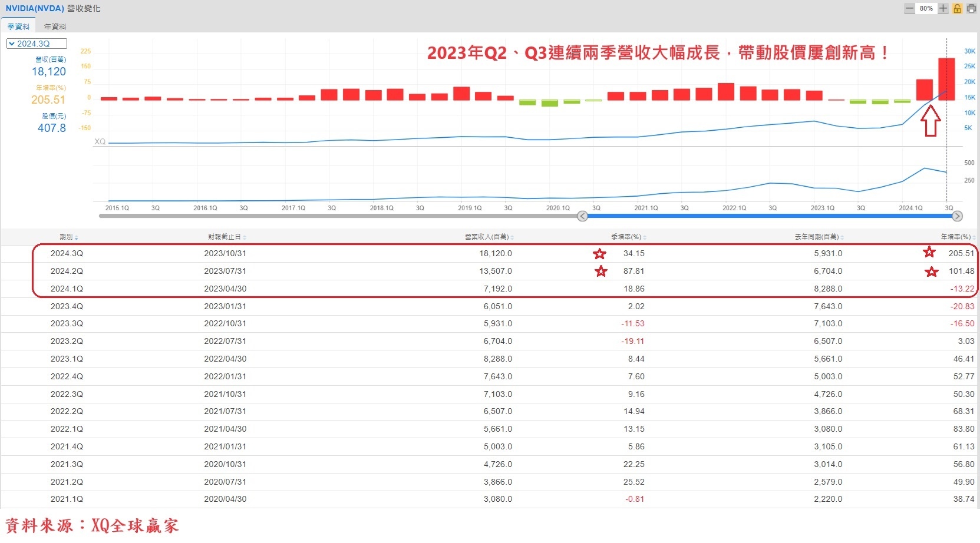Click the zoom out minus button
Screen dimensions: 980x543
[x=909, y=8]
